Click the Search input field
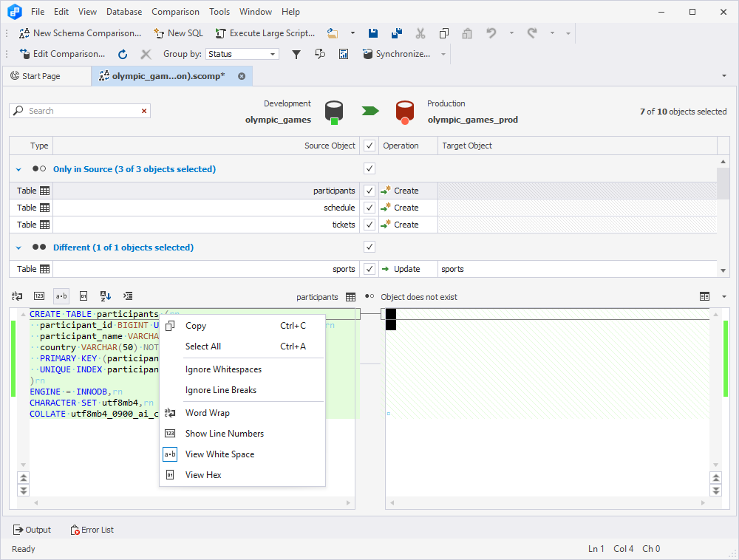This screenshot has width=739, height=560. pyautogui.click(x=80, y=111)
